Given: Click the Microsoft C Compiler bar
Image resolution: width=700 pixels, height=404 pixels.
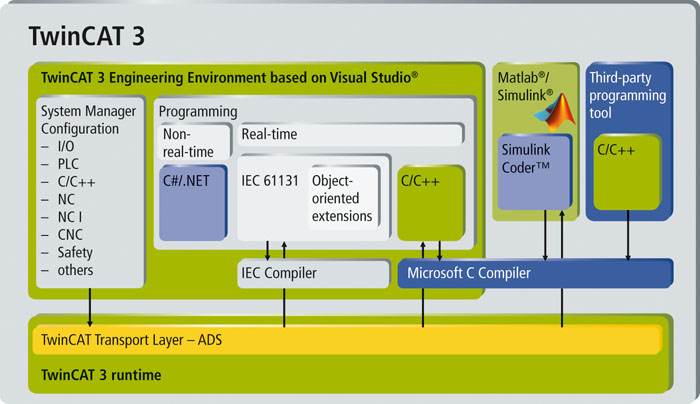Looking at the screenshot, I should tap(535, 273).
